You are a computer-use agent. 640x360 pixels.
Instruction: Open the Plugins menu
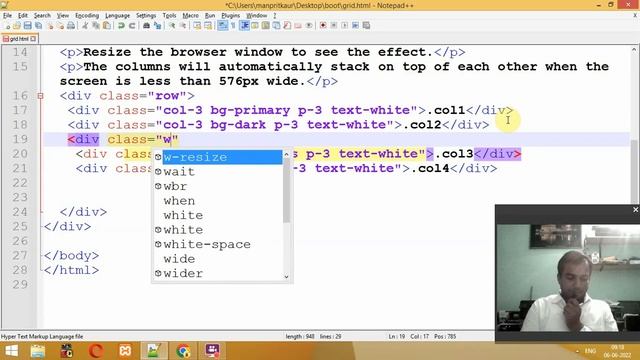(x=231, y=16)
